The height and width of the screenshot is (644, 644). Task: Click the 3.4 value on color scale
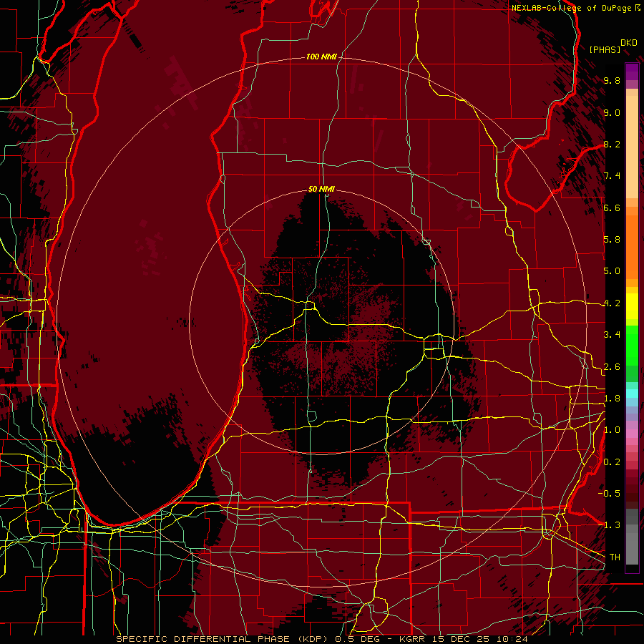[612, 335]
